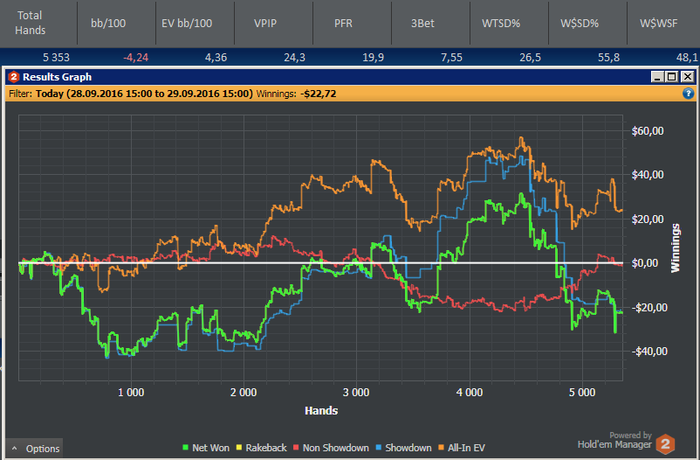Maximize the Results Graph window

(x=672, y=77)
